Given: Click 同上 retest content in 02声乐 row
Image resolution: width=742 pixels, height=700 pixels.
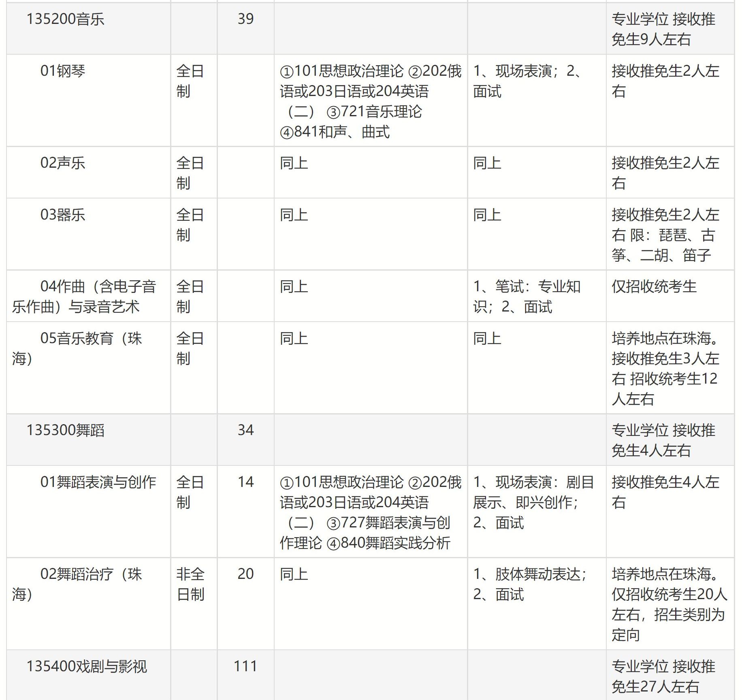Looking at the screenshot, I should pos(487,163).
